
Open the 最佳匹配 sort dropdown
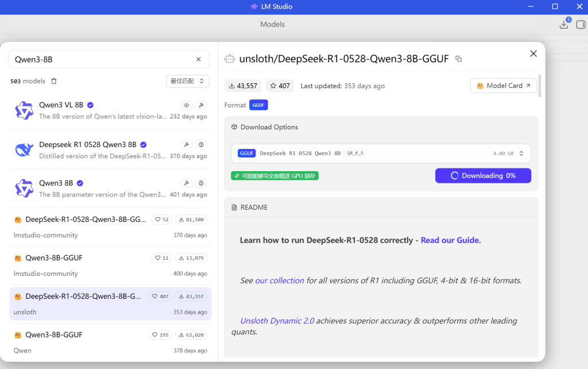tap(188, 81)
